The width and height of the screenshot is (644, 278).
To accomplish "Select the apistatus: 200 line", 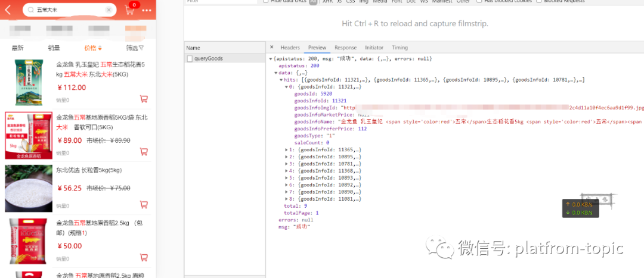I will click(x=299, y=66).
